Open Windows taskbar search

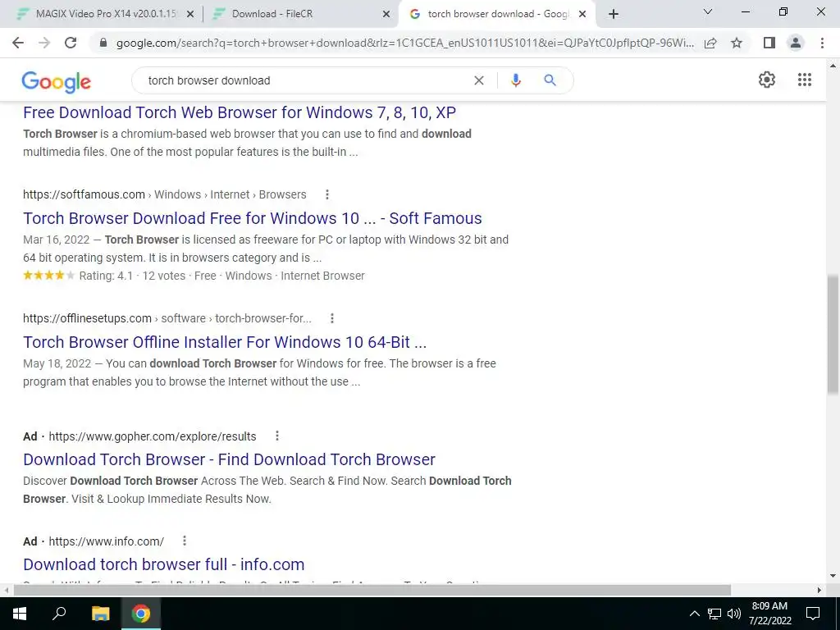pyautogui.click(x=59, y=614)
